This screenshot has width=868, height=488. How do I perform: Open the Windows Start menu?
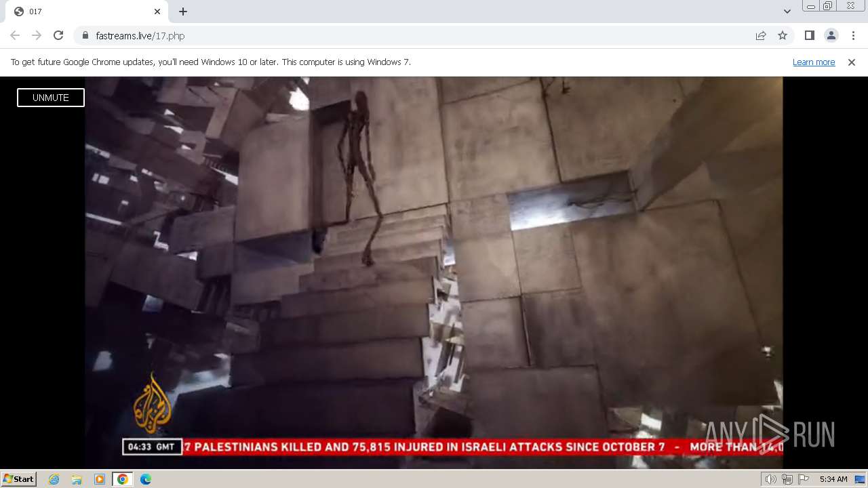(18, 479)
